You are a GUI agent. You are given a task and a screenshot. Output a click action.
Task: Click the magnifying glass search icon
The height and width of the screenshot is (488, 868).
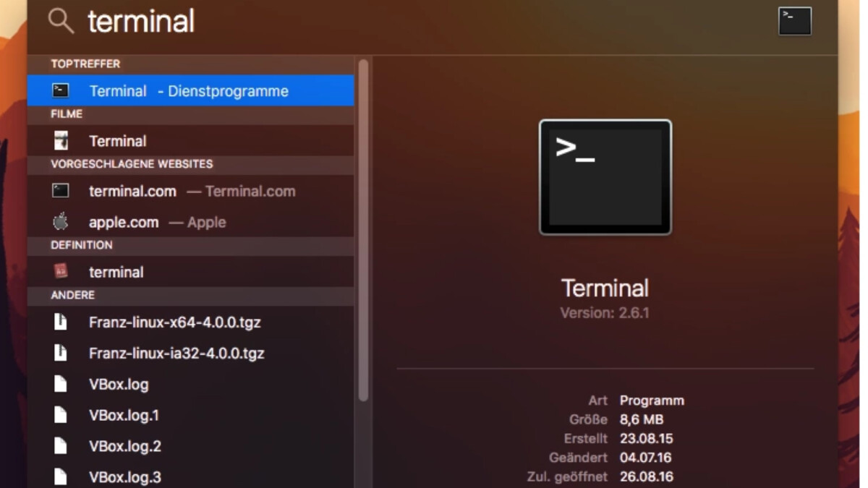pyautogui.click(x=61, y=22)
